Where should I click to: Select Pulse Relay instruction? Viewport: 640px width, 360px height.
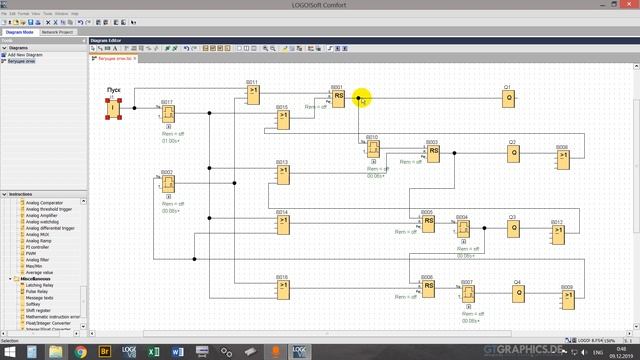(x=37, y=291)
